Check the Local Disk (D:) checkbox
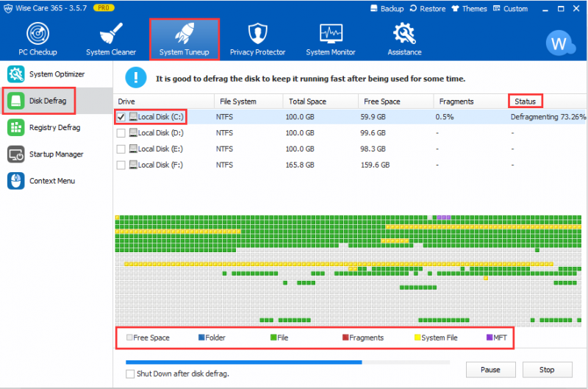Screen dimensions: 588x389 pos(121,133)
